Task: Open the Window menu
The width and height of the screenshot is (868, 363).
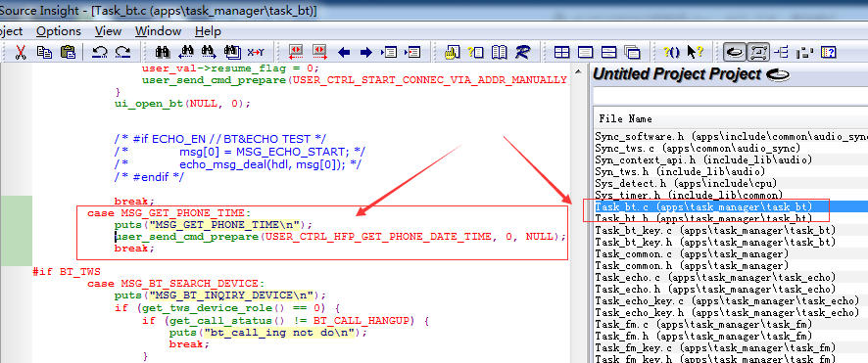Action: point(159,31)
